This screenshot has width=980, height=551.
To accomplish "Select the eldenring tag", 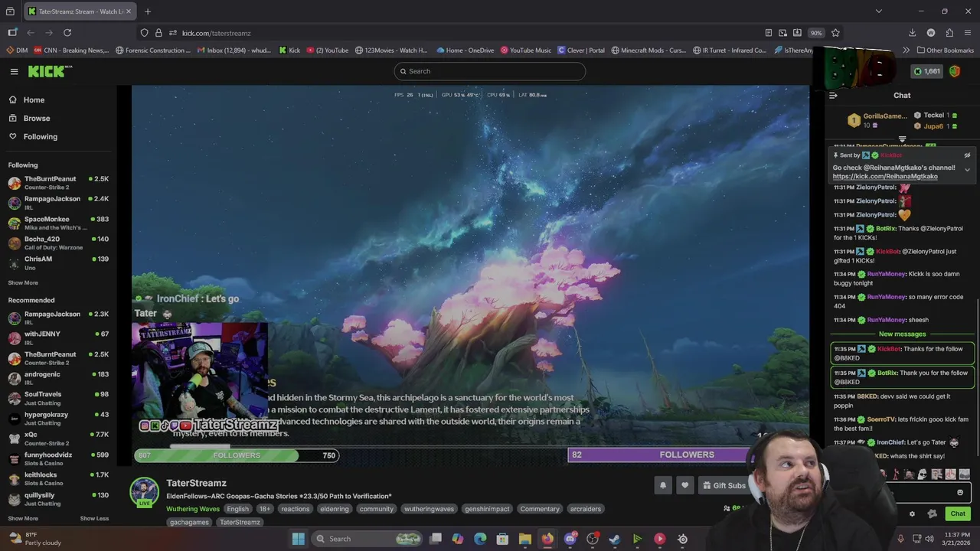I will pos(335,509).
